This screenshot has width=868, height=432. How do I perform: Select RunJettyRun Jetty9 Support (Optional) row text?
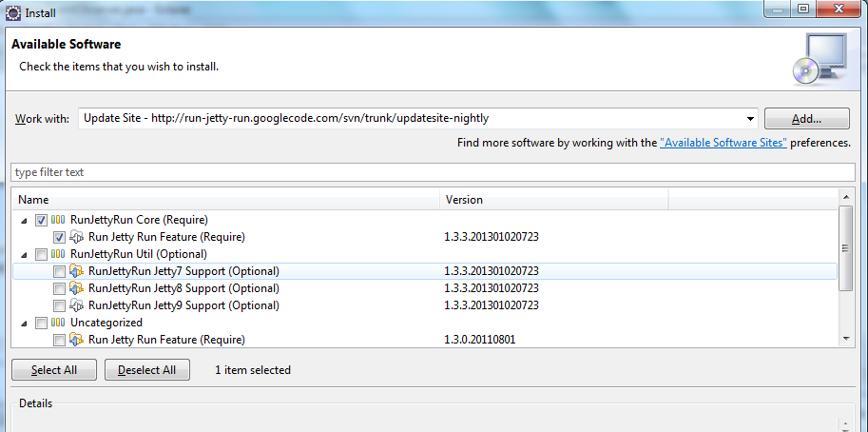(x=183, y=305)
